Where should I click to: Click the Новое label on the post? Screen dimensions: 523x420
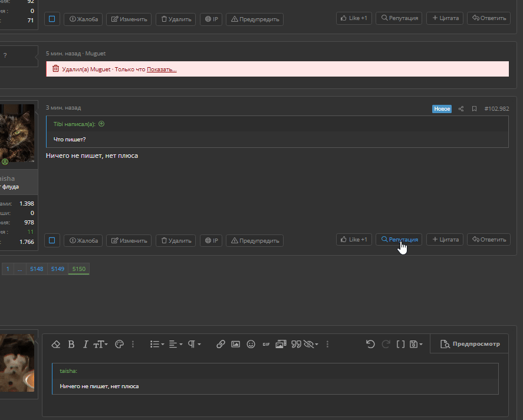pyautogui.click(x=442, y=108)
